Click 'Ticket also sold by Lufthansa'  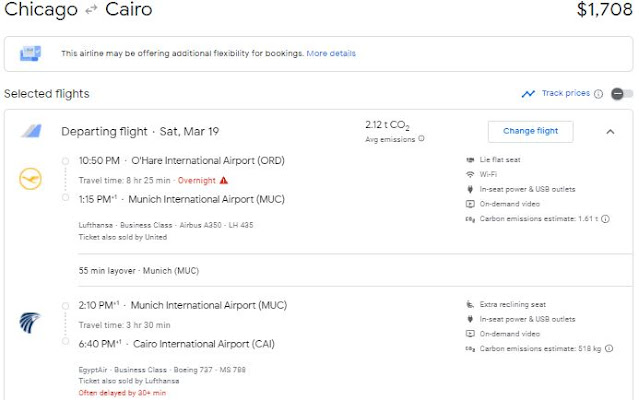(x=129, y=381)
